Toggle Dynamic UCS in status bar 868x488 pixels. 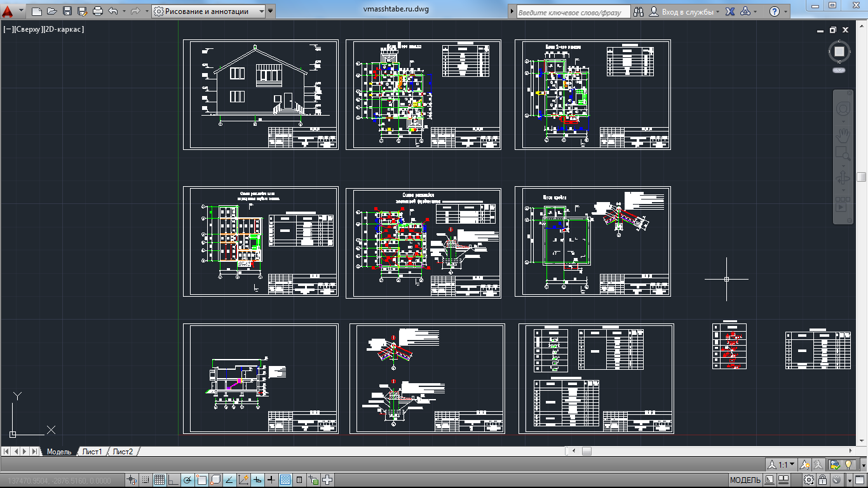point(243,480)
